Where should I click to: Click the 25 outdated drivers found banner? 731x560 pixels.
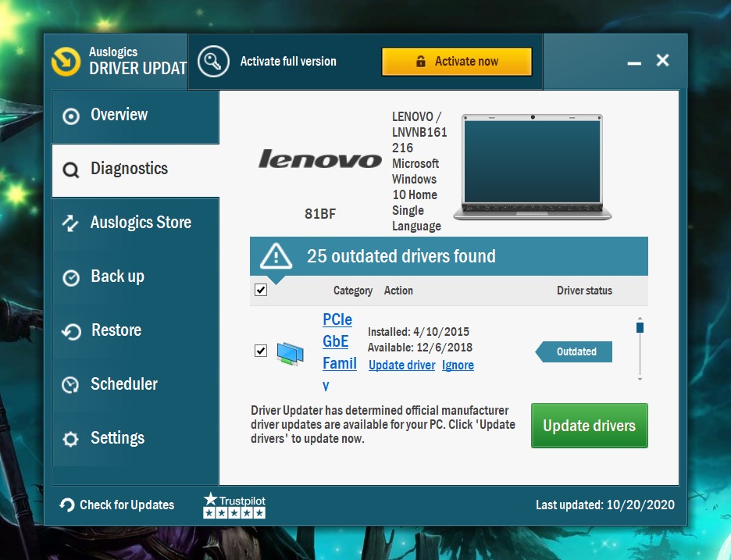449,256
